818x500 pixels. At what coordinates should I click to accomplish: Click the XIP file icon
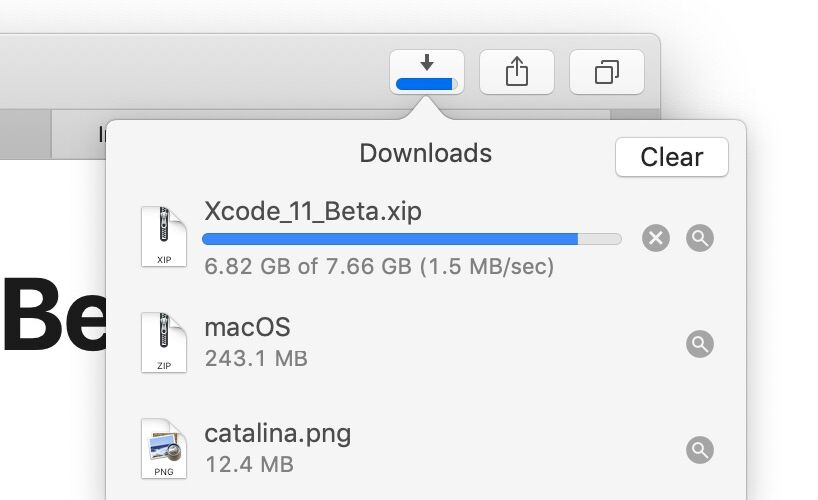164,236
